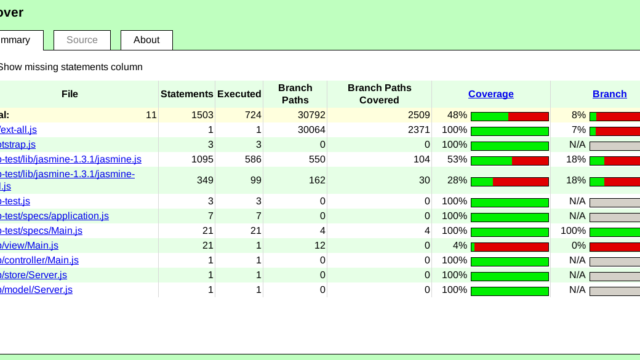Click the Executed column header
This screenshot has height=360, width=640.
click(x=239, y=94)
